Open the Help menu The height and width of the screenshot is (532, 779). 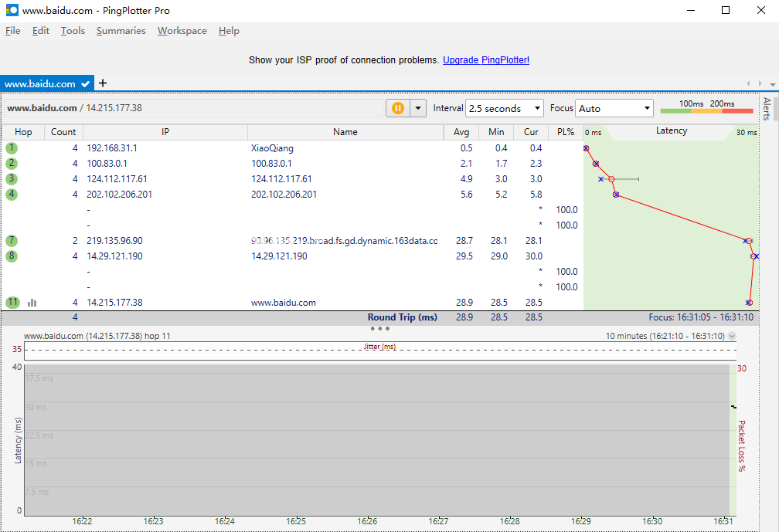(x=229, y=31)
